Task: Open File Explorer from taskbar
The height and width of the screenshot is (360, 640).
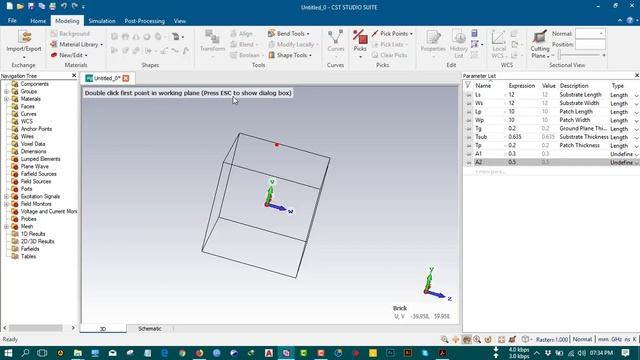Action: tap(78, 353)
